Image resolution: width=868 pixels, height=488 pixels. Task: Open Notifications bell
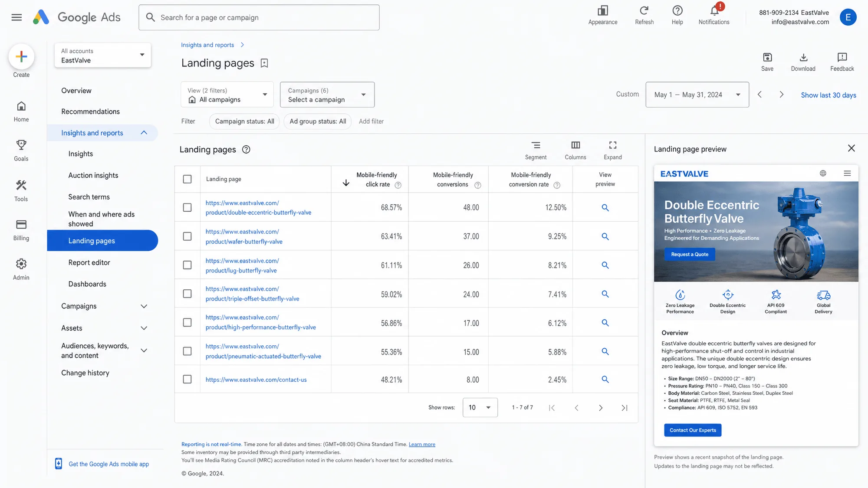coord(714,16)
